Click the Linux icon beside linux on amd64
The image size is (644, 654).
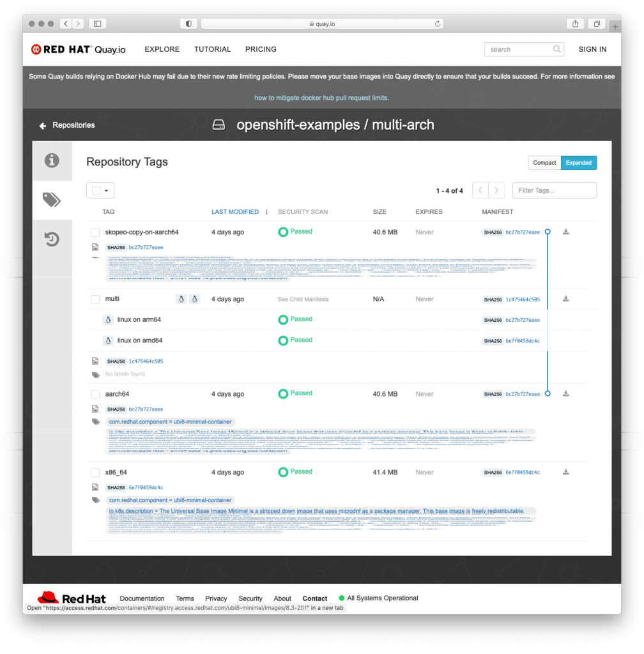[108, 341]
